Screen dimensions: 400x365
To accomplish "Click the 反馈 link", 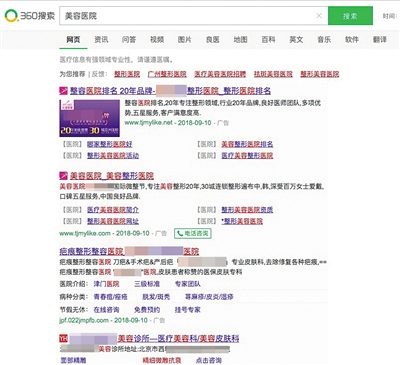I will pyautogui.click(x=99, y=74).
